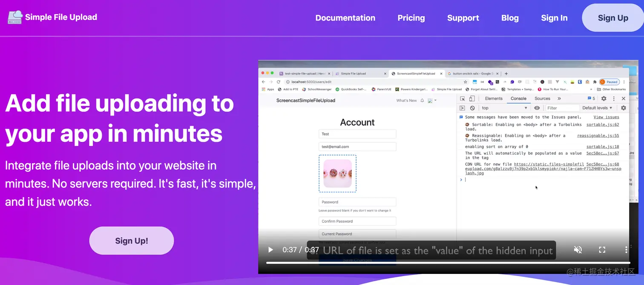
Task: Click the Sign Up button in the header
Action: [613, 18]
